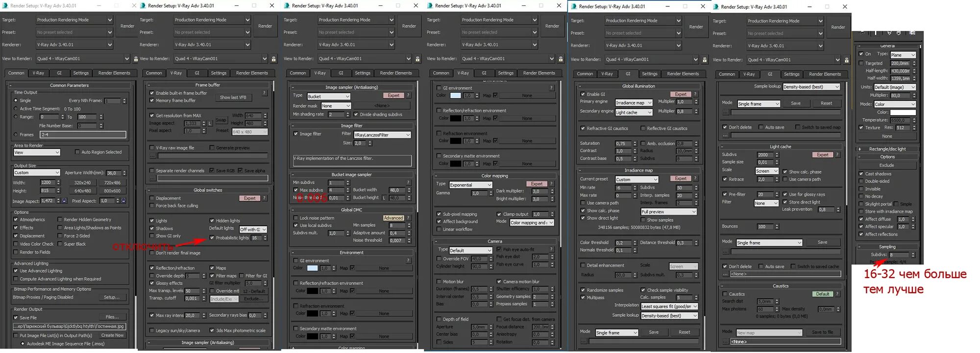
Task: Click the help icon in Bucket image sampler
Action: pyautogui.click(x=408, y=183)
